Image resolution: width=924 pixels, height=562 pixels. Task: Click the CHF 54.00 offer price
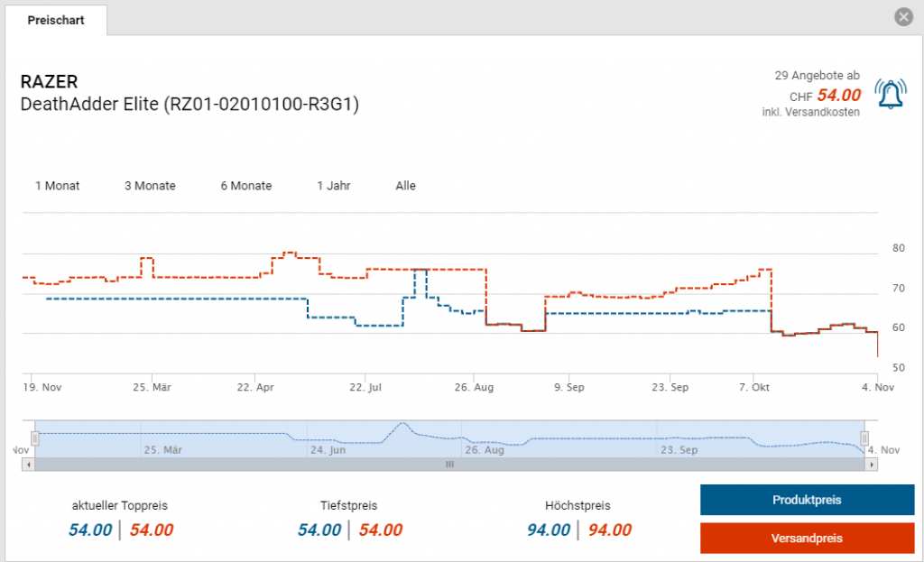coord(838,95)
